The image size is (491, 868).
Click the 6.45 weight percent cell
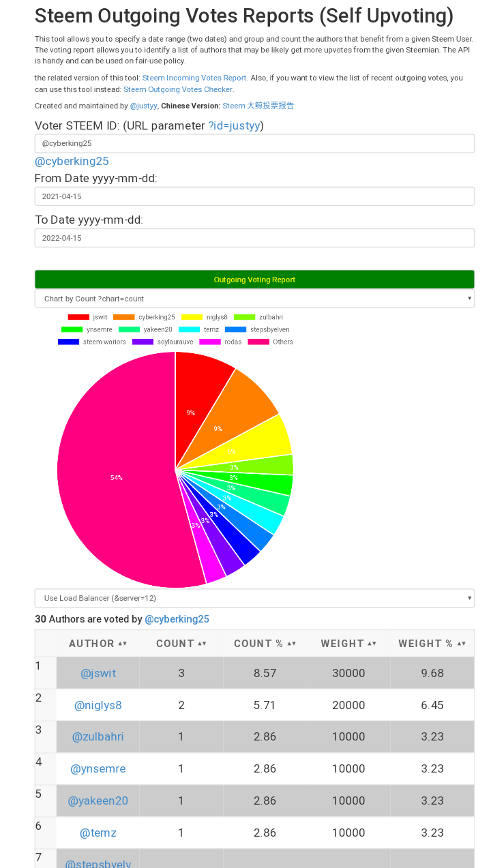pyautogui.click(x=432, y=705)
